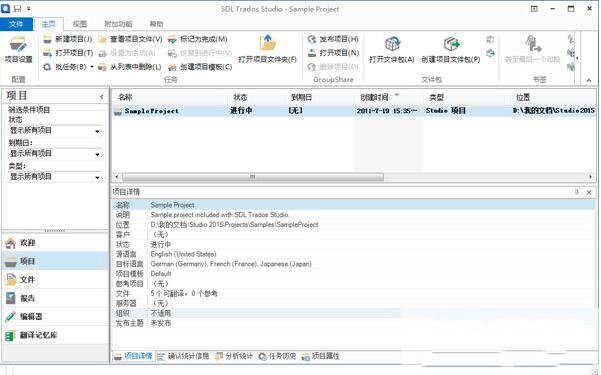Image resolution: width=601 pixels, height=375 pixels.
Task: Switch to 分析统计 bottom tab
Action: pyautogui.click(x=234, y=356)
